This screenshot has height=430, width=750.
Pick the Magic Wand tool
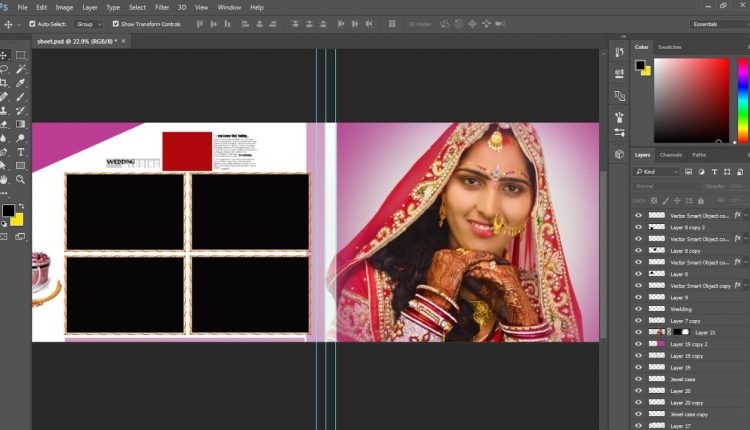click(x=20, y=69)
